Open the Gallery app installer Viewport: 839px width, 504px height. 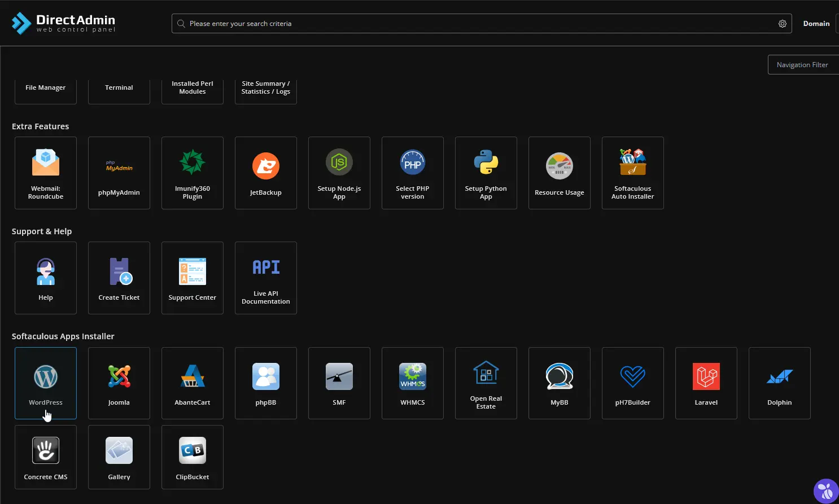pos(119,457)
